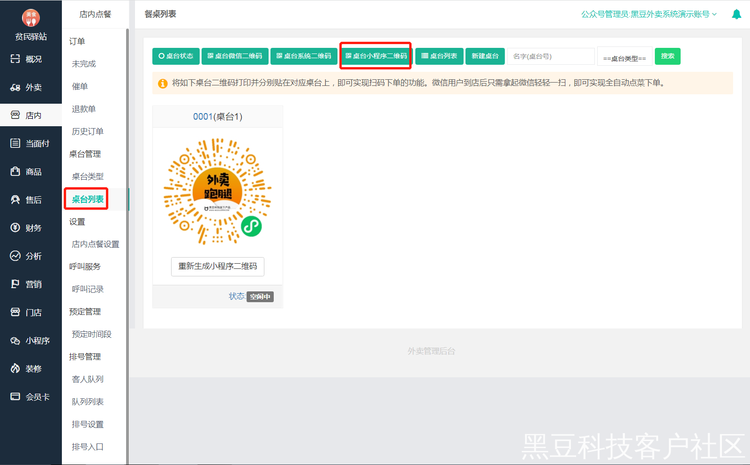Screen dimensions: 750x465
Task: Click the 新建桌台 new table button
Action: pos(485,56)
